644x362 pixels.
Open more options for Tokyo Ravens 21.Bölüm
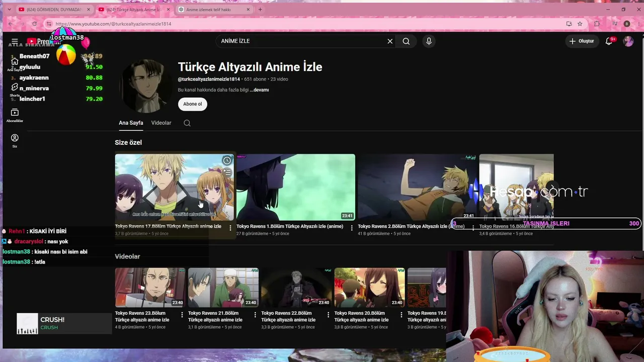(x=255, y=315)
